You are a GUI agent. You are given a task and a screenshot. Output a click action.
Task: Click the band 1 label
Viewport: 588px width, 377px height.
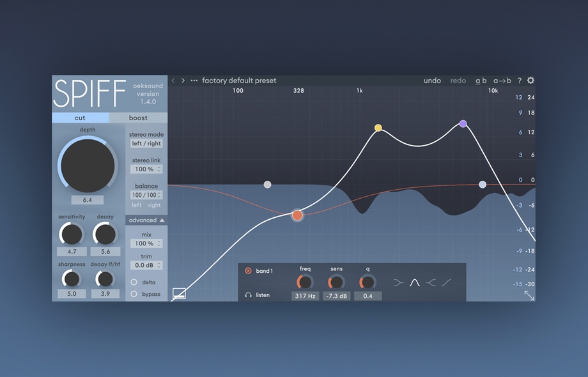[x=265, y=270]
